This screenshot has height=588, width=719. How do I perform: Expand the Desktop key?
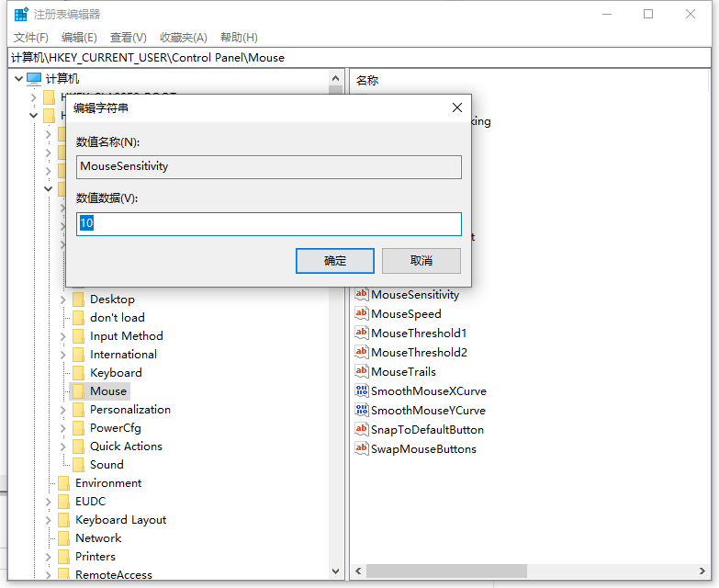click(63, 300)
